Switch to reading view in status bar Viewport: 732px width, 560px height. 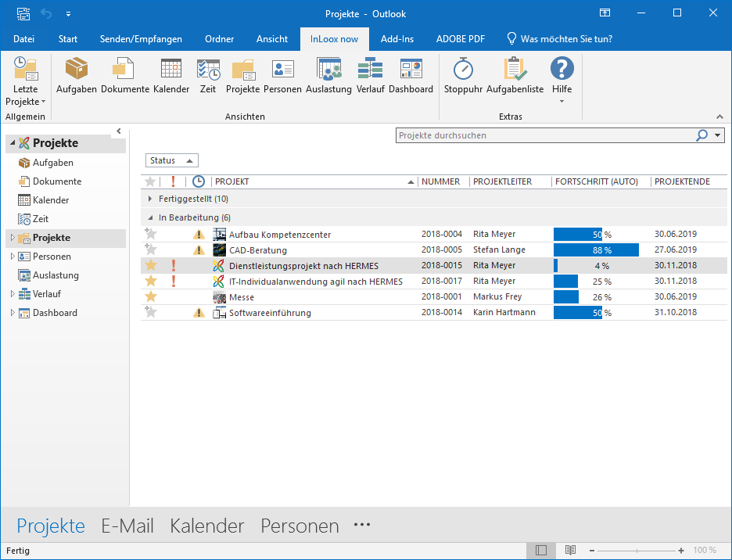click(570, 550)
